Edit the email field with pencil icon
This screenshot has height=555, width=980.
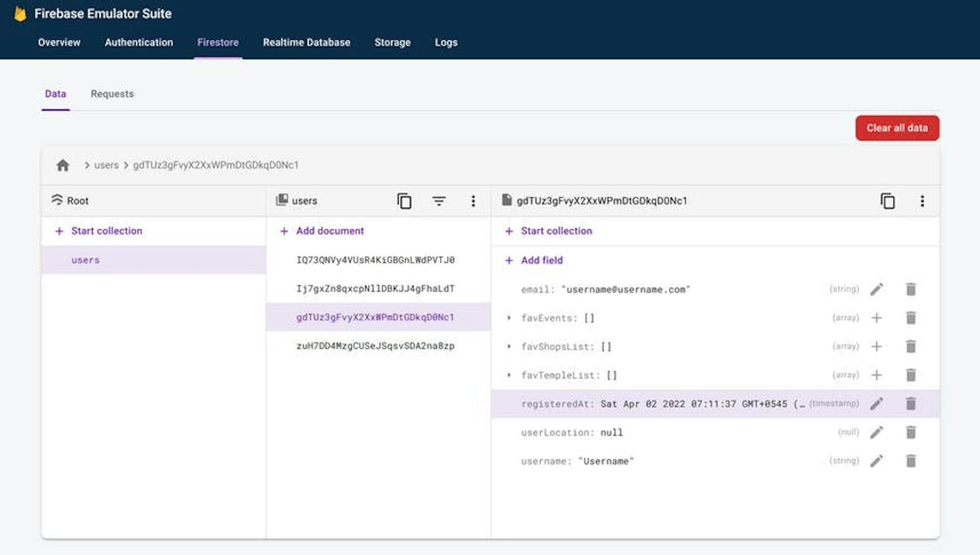click(876, 289)
